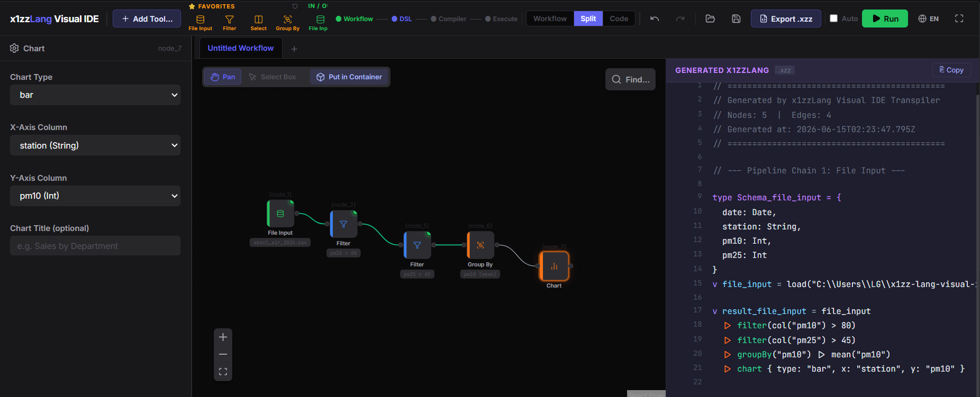Click the File Input favorite tool

(200, 23)
